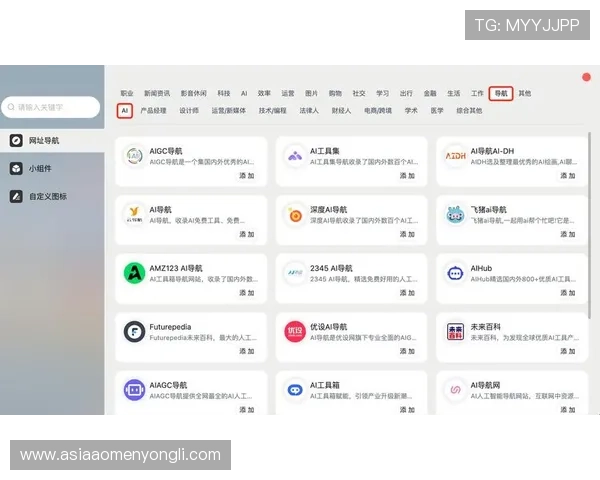The image size is (600, 480).
Task: Close the panel with red dot button
Action: pyautogui.click(x=586, y=77)
